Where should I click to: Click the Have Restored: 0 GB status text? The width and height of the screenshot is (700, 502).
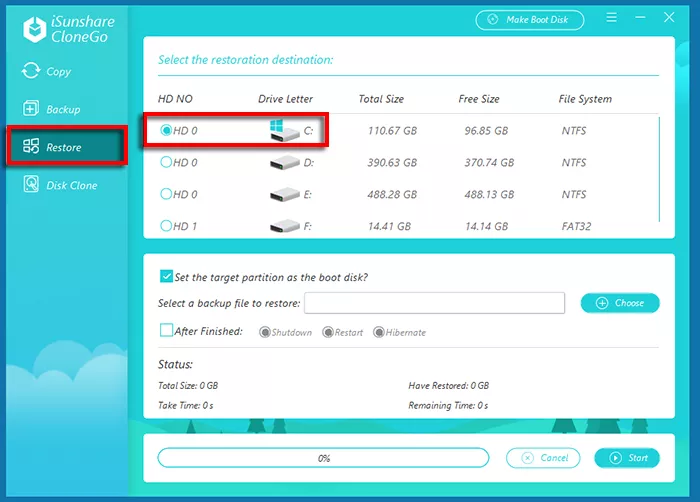(448, 385)
